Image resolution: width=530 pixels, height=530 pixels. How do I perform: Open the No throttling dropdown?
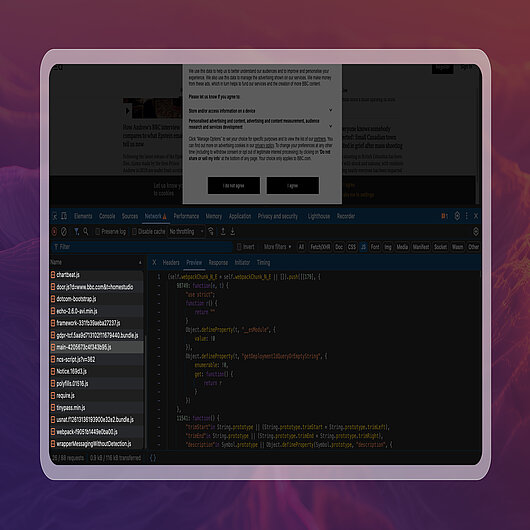(186, 232)
